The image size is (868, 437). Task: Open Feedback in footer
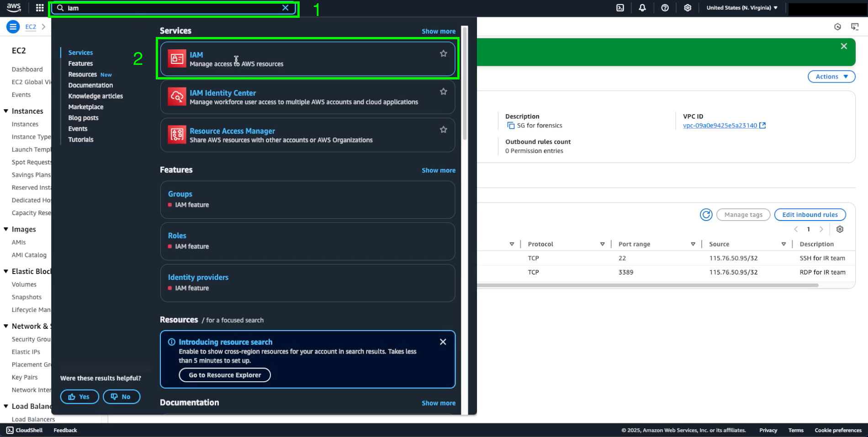65,430
